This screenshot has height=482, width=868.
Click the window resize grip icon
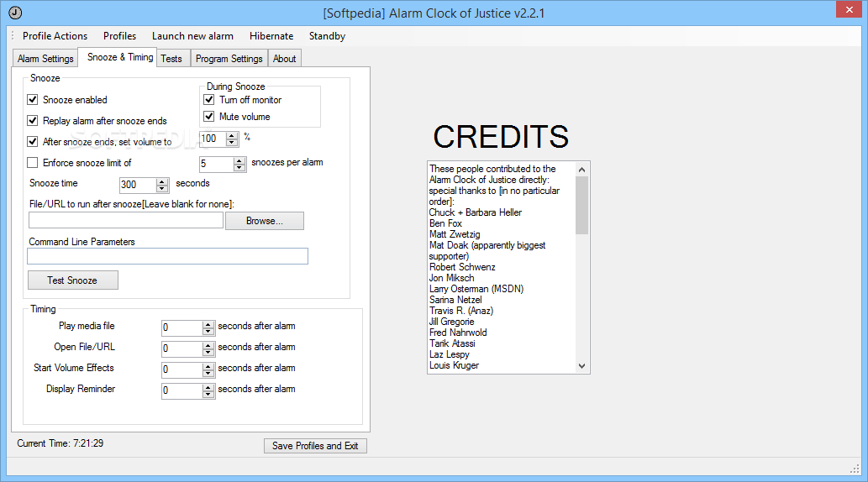click(x=855, y=469)
